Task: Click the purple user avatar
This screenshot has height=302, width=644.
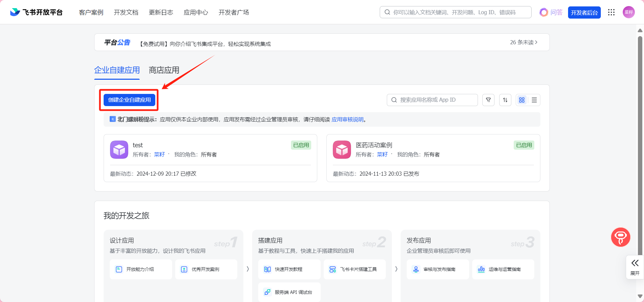Action: pyautogui.click(x=628, y=12)
